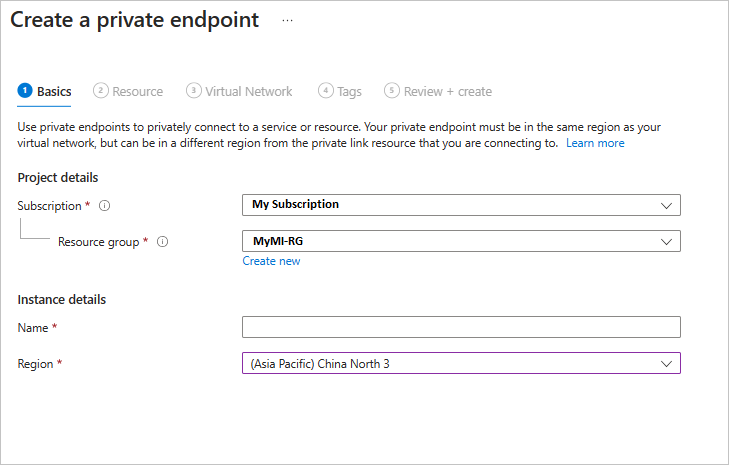
Task: Switch to the Resource tab
Action: [x=137, y=92]
